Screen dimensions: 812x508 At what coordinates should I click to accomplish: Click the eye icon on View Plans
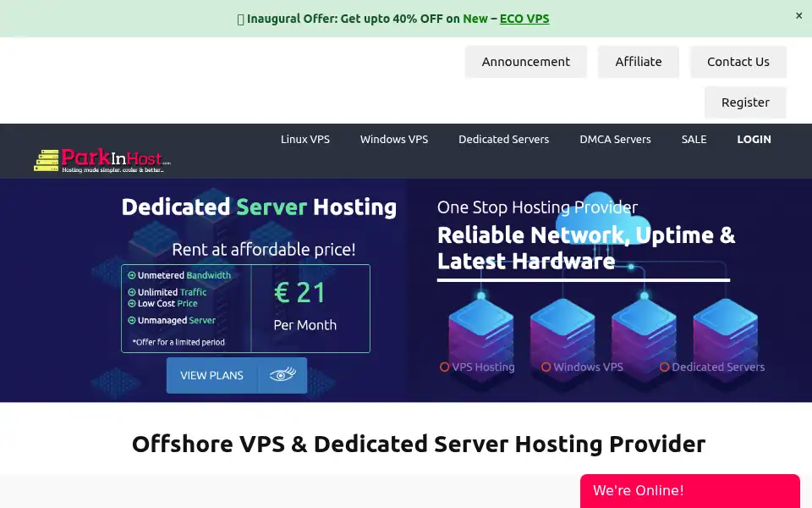pyautogui.click(x=283, y=374)
